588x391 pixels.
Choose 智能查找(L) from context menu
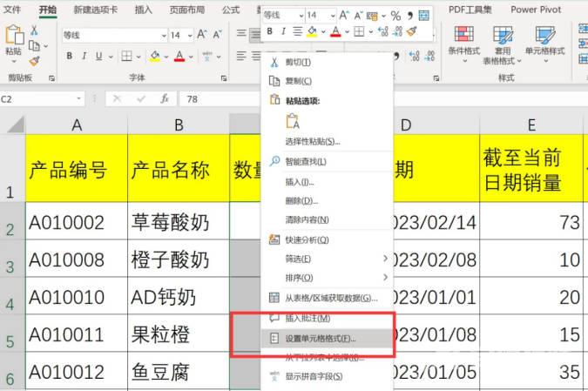pos(327,162)
